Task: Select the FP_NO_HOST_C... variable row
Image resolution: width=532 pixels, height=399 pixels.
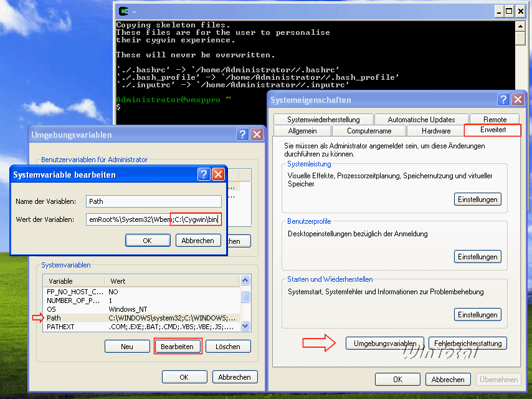Action: point(142,292)
